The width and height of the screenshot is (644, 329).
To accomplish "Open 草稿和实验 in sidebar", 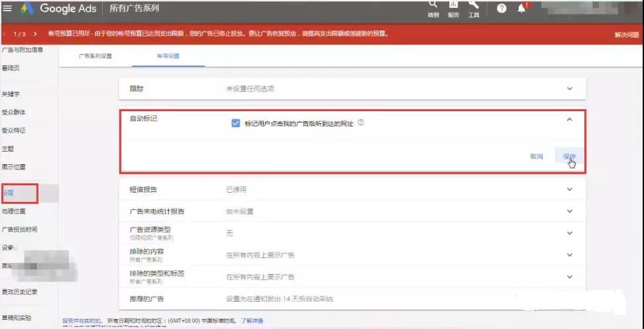I will click(x=17, y=318).
